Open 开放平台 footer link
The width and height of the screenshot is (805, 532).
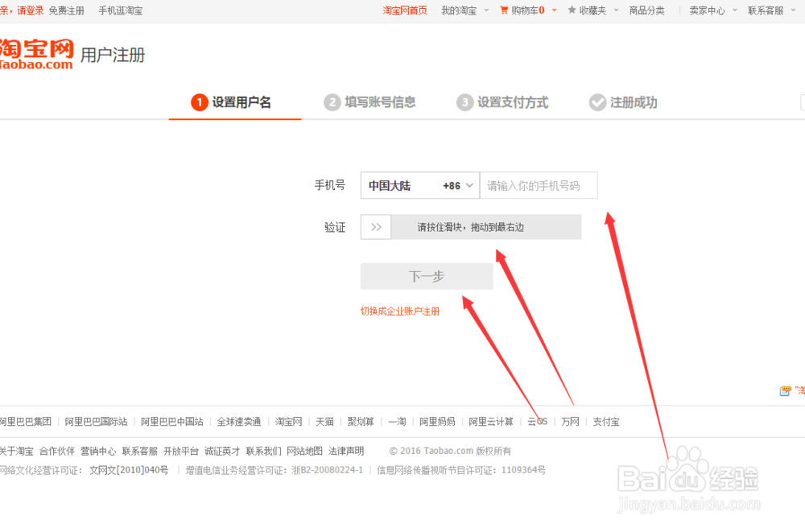click(180, 451)
